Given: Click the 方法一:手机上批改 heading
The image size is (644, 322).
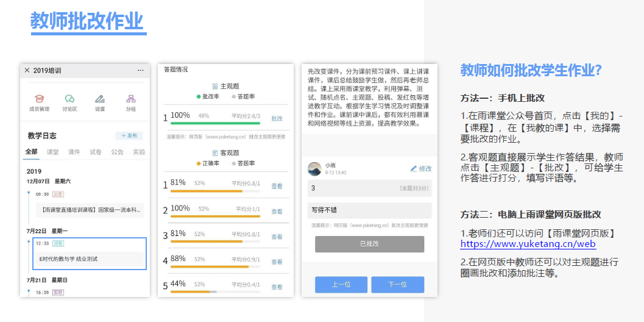Looking at the screenshot, I should point(502,98).
